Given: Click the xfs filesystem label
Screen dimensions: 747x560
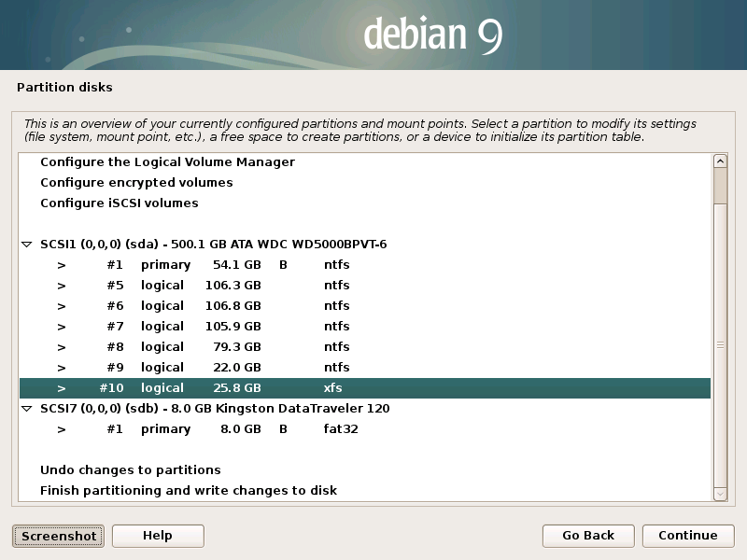Looking at the screenshot, I should coord(333,388).
